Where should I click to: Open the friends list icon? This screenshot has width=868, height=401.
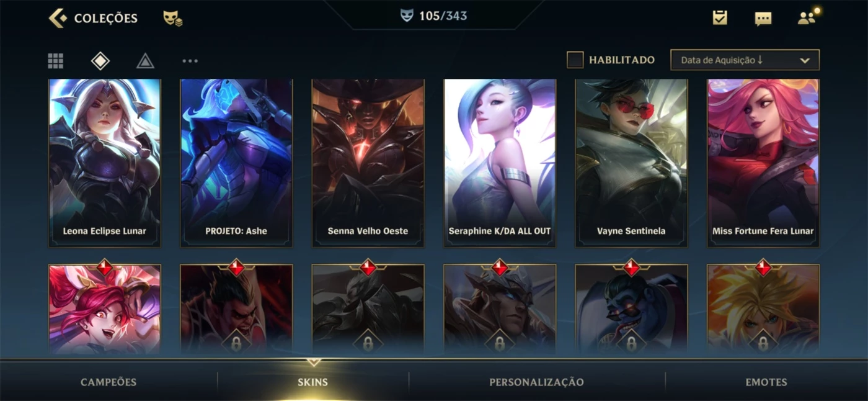(x=807, y=18)
